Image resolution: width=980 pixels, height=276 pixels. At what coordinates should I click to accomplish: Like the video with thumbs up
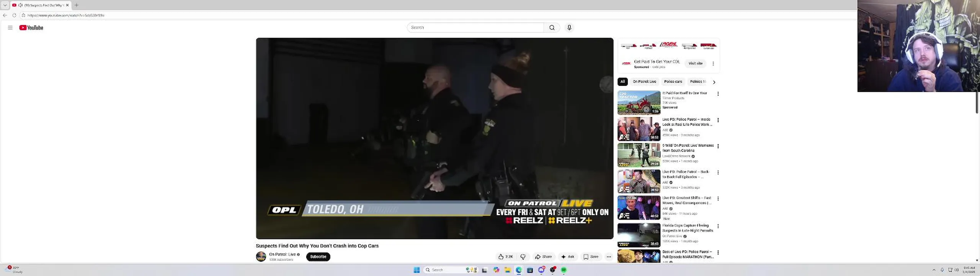coord(505,257)
